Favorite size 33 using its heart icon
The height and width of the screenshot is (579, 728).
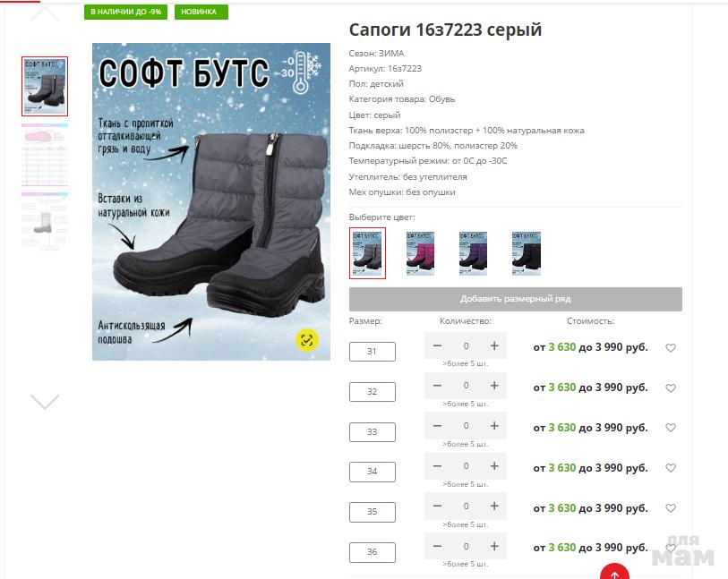pos(671,427)
